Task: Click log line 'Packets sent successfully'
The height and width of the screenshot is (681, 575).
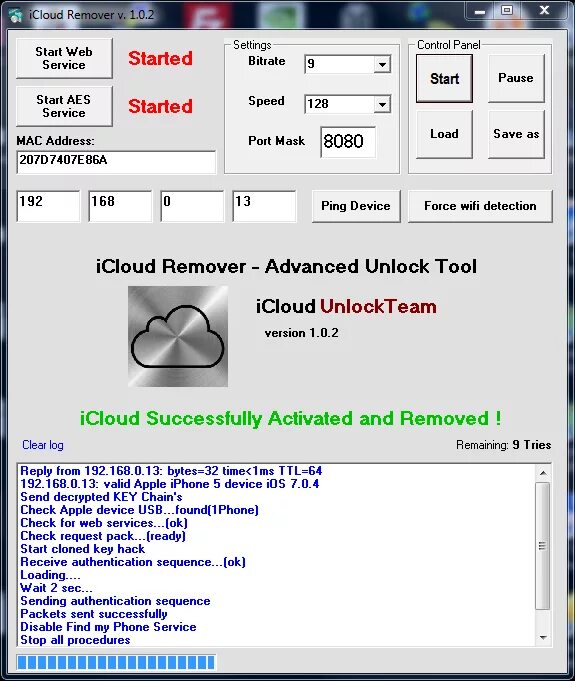Action: pos(94,614)
